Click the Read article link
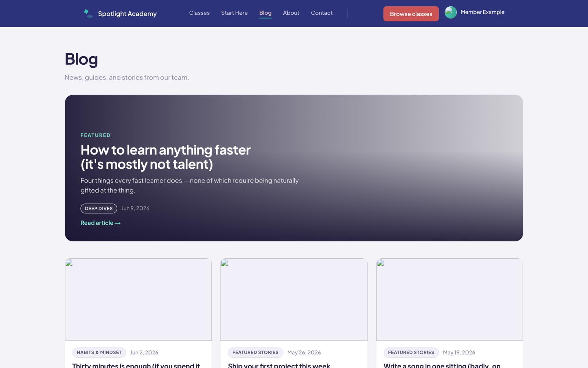 click(x=100, y=223)
